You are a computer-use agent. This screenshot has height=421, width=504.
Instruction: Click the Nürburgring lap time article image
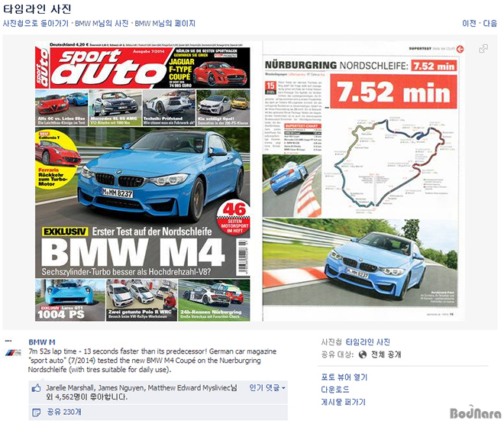[363, 181]
